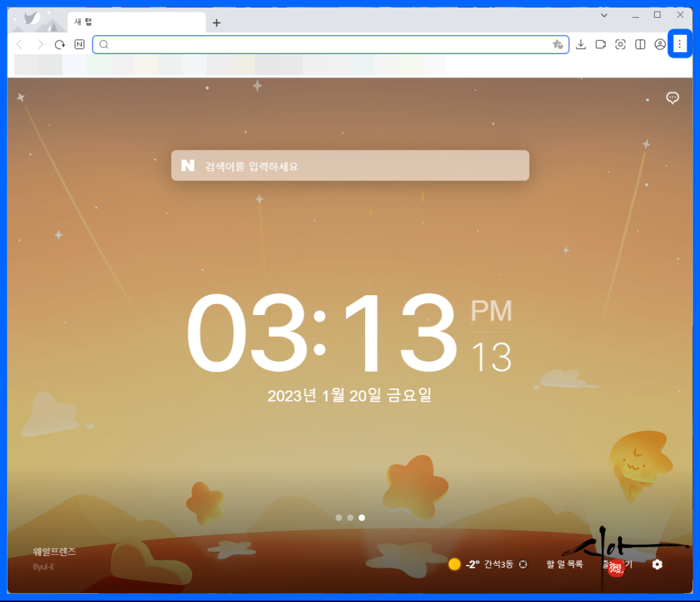This screenshot has height=602, width=700.
Task: Close the Whale browser window
Action: click(x=680, y=14)
